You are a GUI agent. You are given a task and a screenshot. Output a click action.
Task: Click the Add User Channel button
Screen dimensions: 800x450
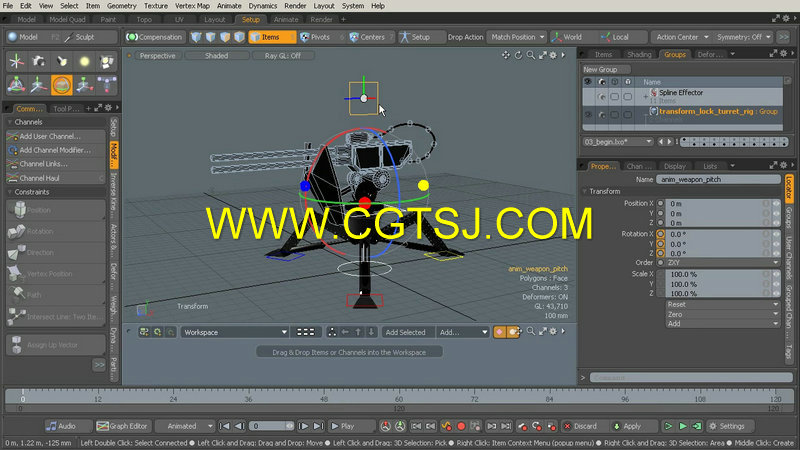tap(55, 136)
